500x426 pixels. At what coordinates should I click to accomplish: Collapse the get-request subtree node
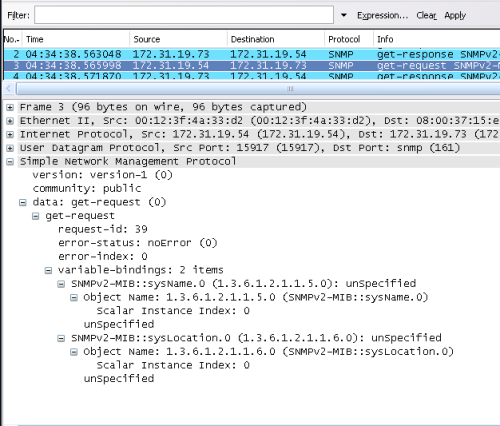[x=35, y=216]
